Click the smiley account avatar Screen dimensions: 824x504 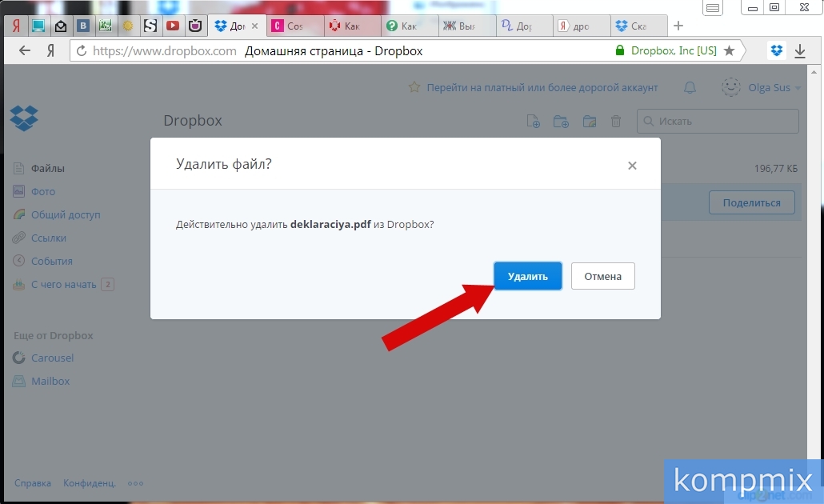coord(731,87)
